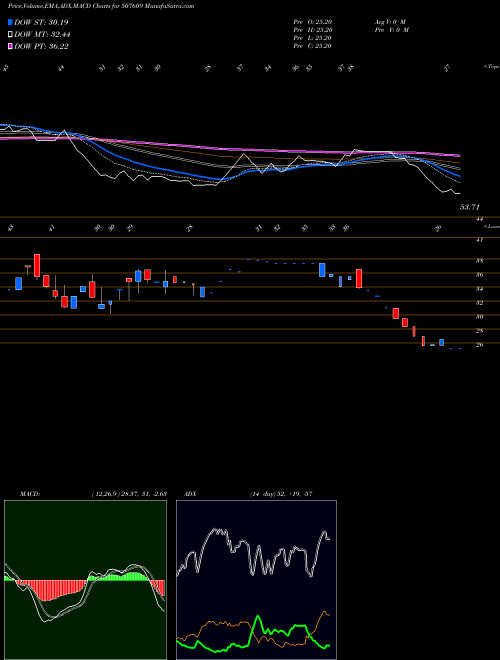Click the 'Avg V: 0 M' volume text
Image resolution: width=500 pixels, height=660 pixels.
pyautogui.click(x=390, y=22)
